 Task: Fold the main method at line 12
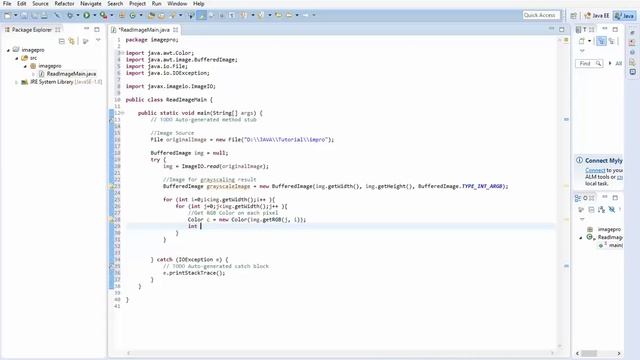122,113
